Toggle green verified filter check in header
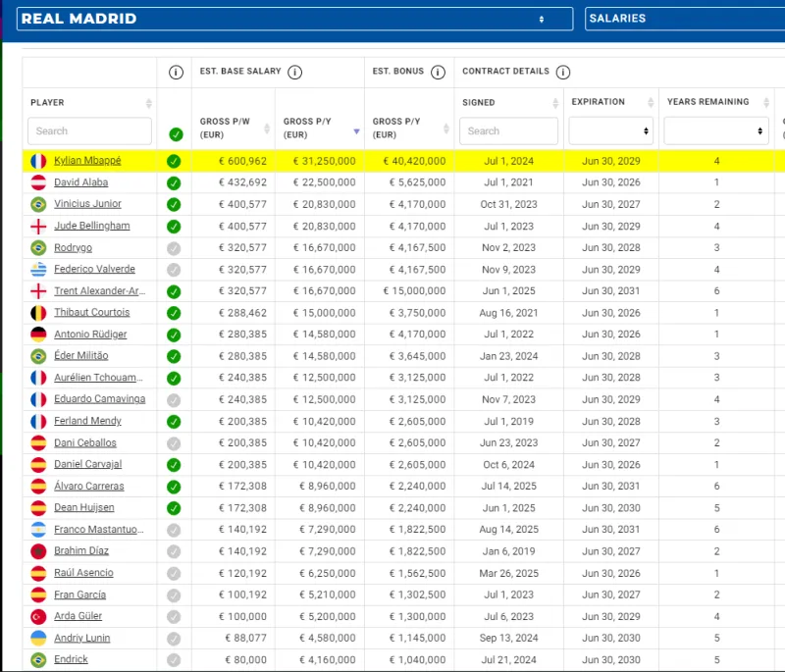785x672 pixels. [x=175, y=134]
